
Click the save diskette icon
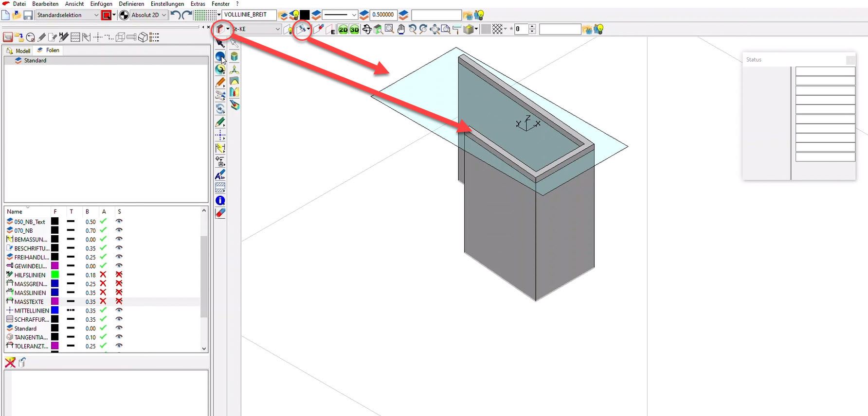tap(28, 15)
